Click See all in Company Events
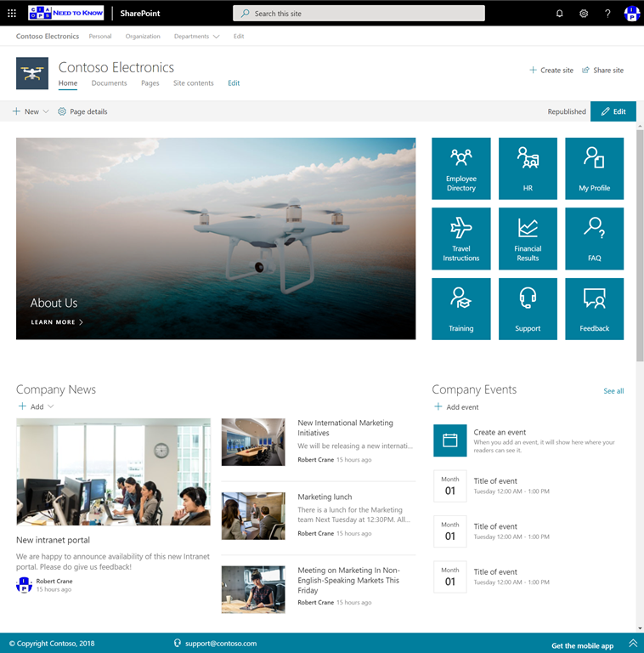Image resolution: width=644 pixels, height=653 pixels. pos(613,391)
